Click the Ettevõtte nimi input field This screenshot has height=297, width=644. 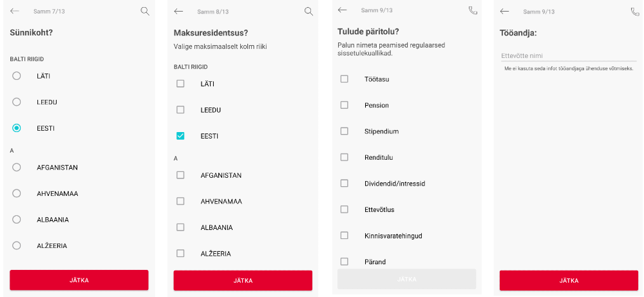coord(569,56)
